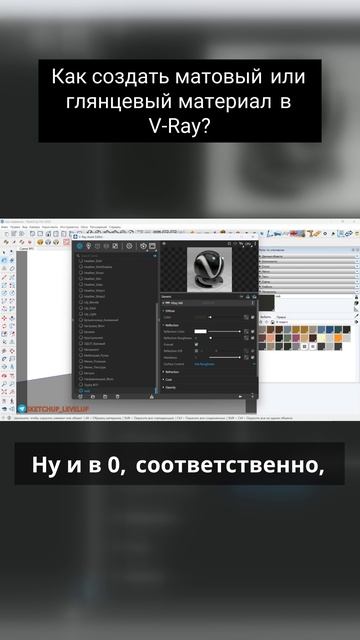
Task: Open the Materials category in Asset Editor
Action: pos(80,246)
